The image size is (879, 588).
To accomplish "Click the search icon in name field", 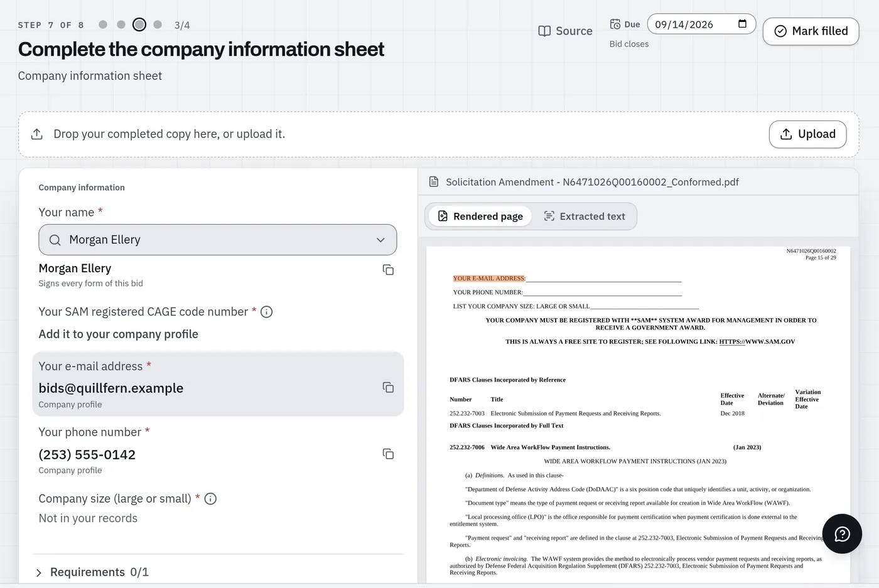I will [x=55, y=240].
